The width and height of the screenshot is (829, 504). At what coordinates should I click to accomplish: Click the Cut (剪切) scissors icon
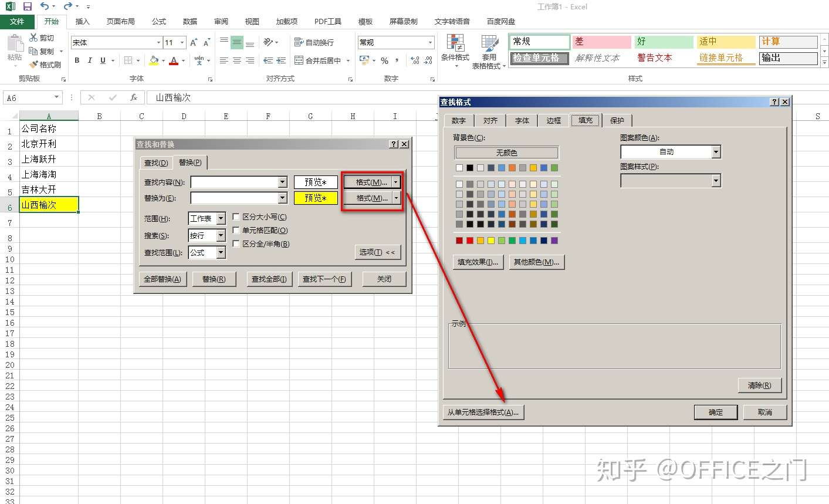[x=33, y=38]
